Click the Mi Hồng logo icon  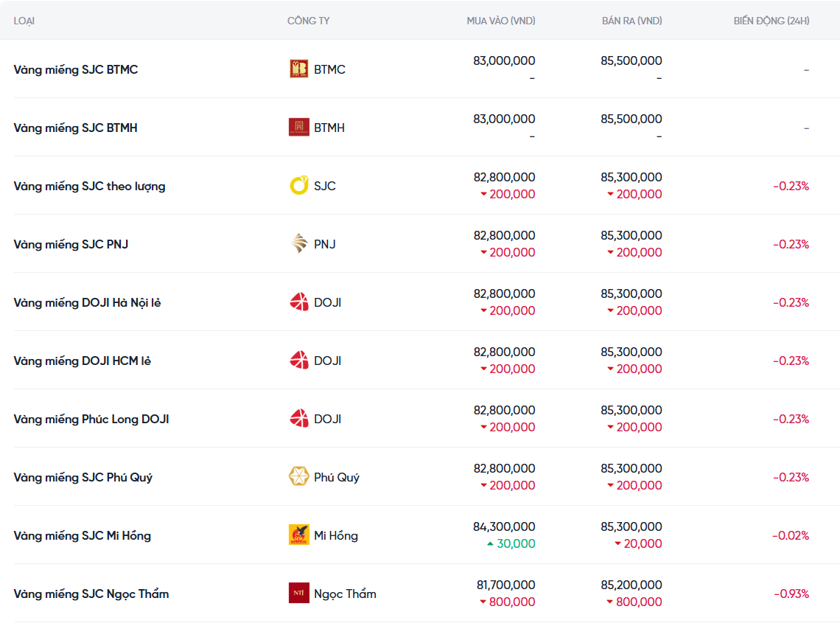[298, 535]
